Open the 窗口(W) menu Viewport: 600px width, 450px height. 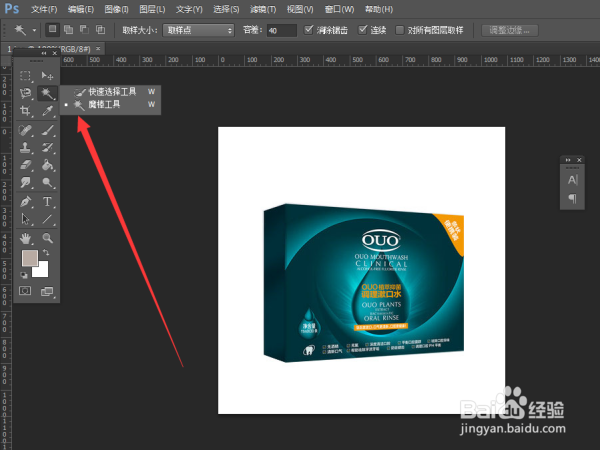coord(339,9)
